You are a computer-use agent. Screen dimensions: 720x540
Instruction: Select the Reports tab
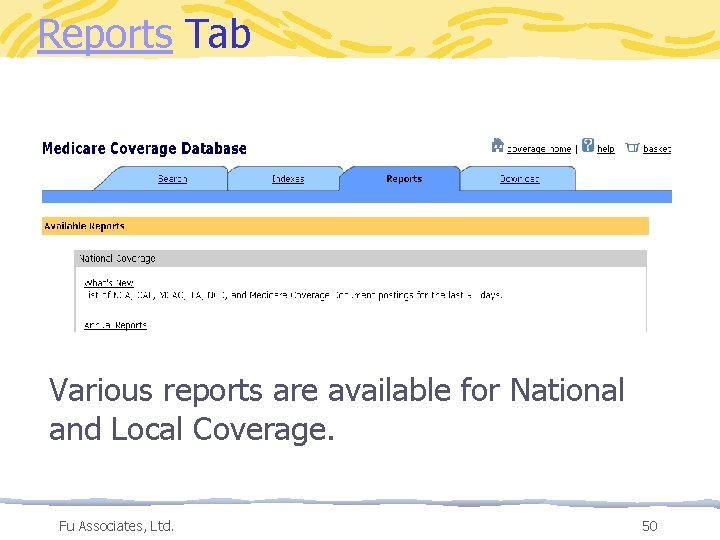point(404,179)
